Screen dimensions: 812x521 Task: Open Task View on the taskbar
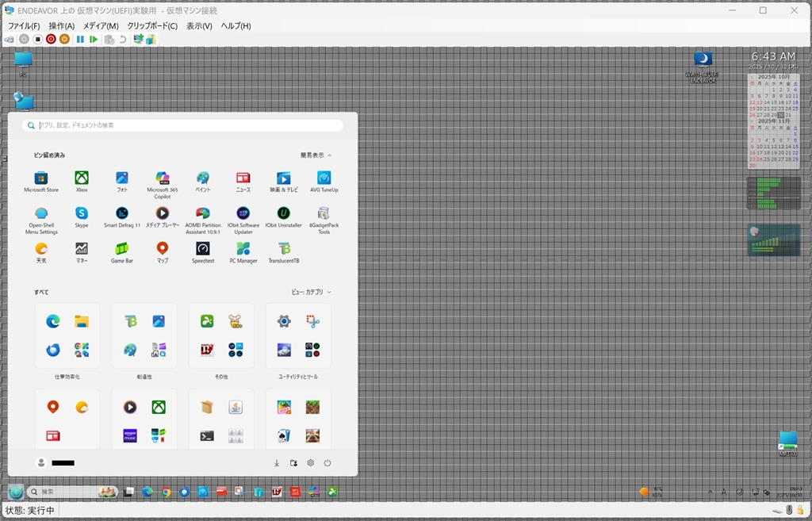point(129,492)
